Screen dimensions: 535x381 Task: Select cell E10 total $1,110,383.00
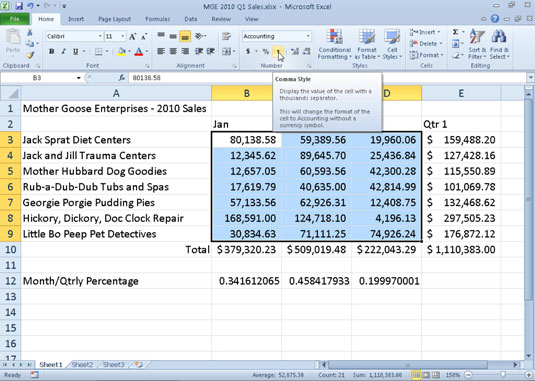[461, 250]
